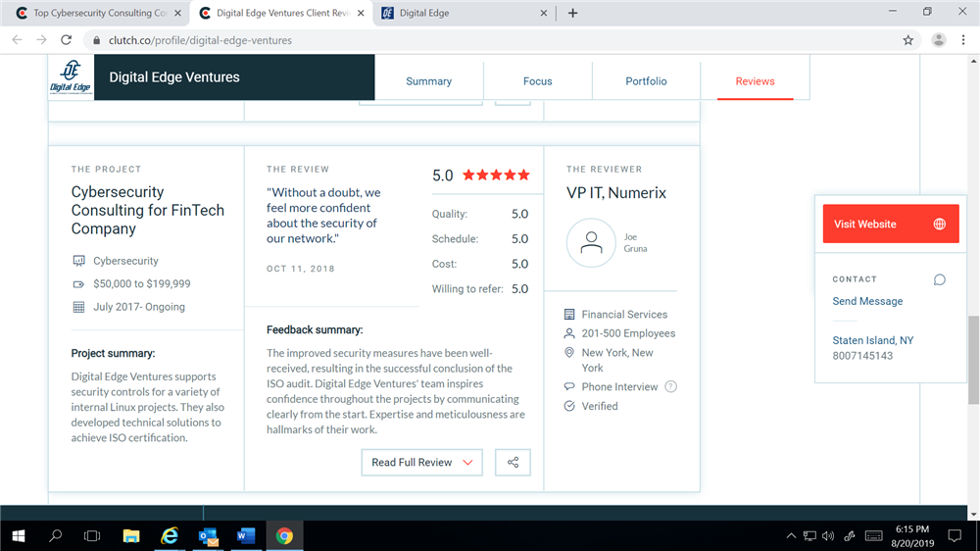Click the network icon in system tray

pyautogui.click(x=809, y=536)
